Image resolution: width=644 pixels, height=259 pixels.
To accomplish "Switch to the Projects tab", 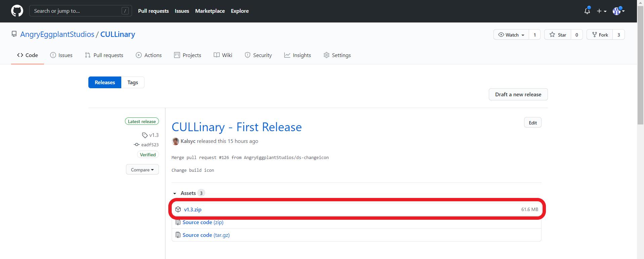I will (188, 55).
